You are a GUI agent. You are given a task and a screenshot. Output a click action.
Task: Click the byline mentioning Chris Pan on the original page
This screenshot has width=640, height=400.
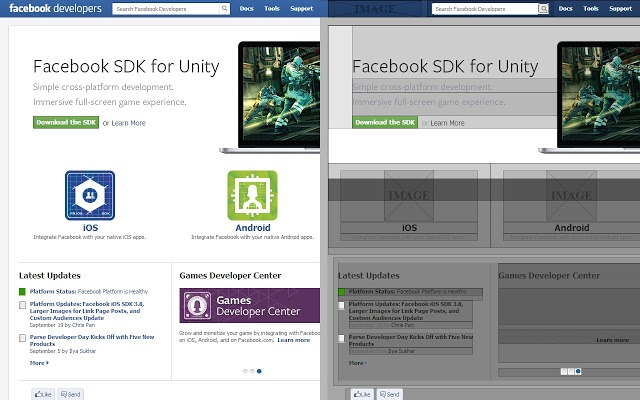pos(62,325)
